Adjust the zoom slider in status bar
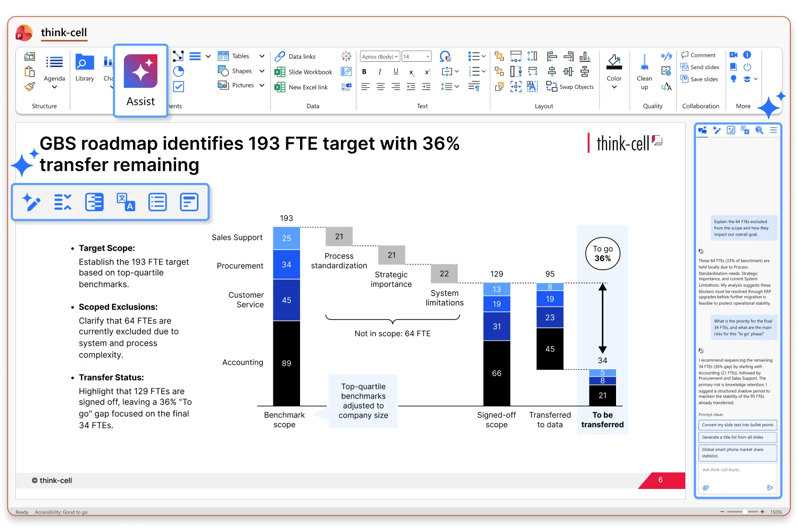This screenshot has width=798, height=532. tap(742, 512)
